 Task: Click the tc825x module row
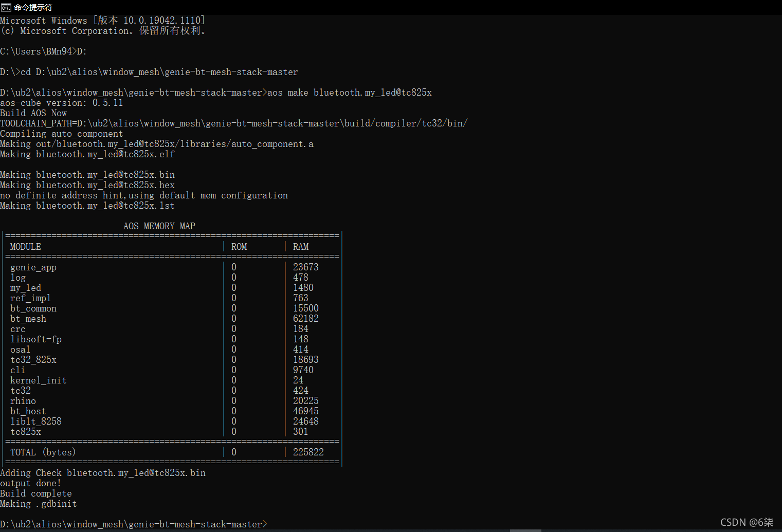tap(172, 432)
